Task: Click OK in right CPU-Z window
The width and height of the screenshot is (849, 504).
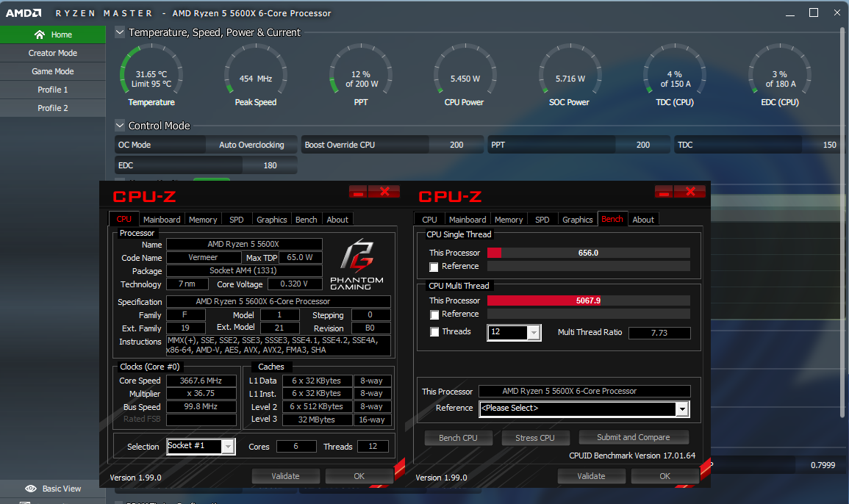Action: click(x=665, y=476)
